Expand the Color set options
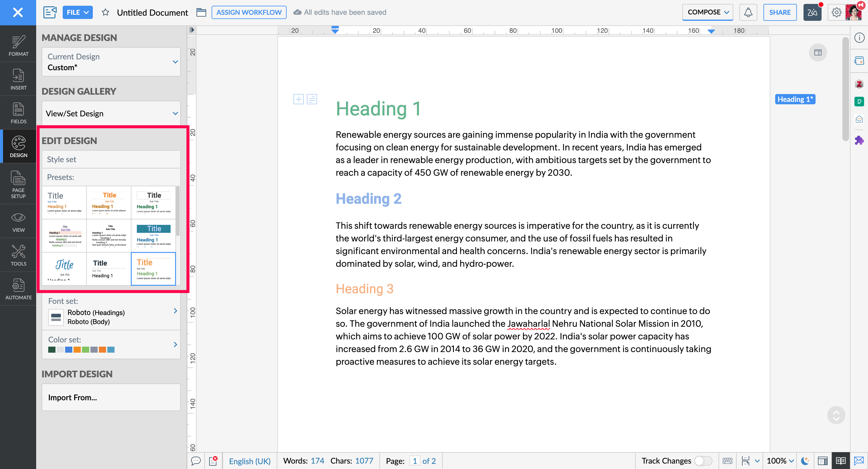Image resolution: width=868 pixels, height=469 pixels. point(111,344)
